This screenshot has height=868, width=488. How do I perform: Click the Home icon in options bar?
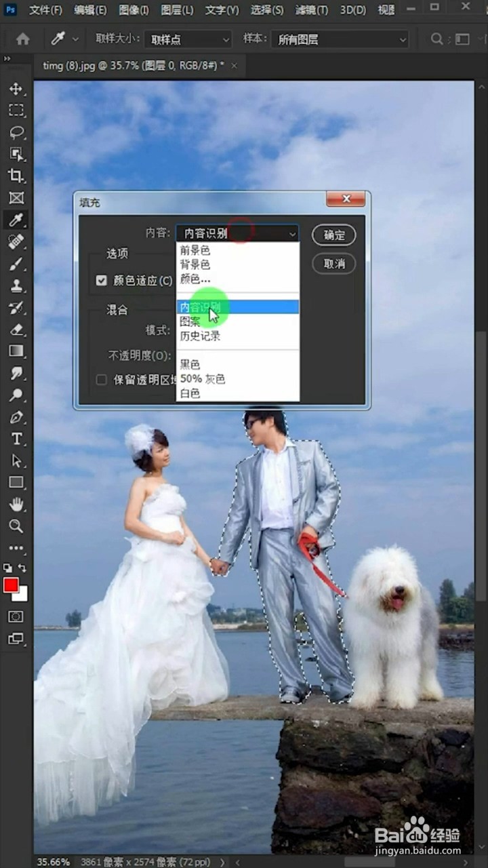23,39
